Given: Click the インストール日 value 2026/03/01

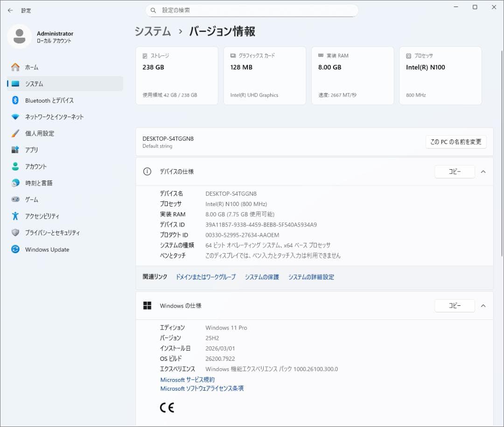Looking at the screenshot, I should click(x=220, y=348).
